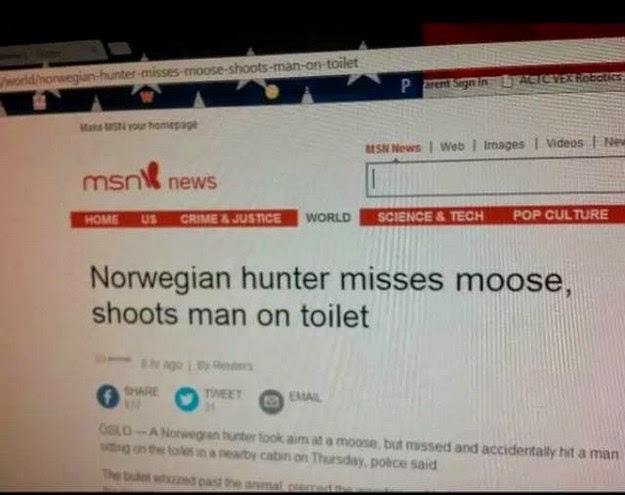Select the MSN News search scope

[x=393, y=148]
